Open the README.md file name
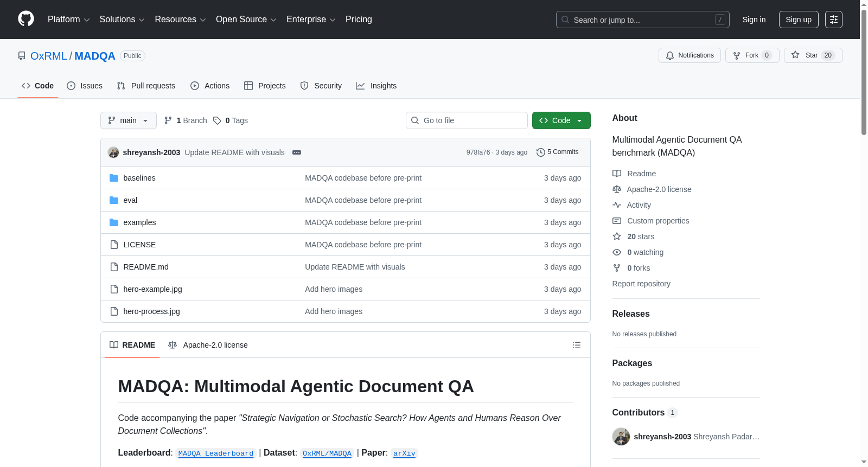The height and width of the screenshot is (467, 868). (x=146, y=267)
